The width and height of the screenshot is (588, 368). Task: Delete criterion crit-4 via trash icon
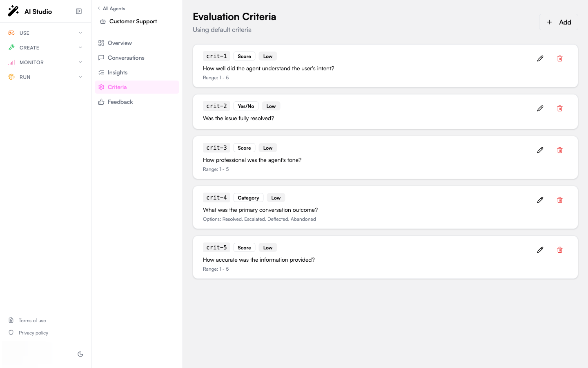coord(560,200)
